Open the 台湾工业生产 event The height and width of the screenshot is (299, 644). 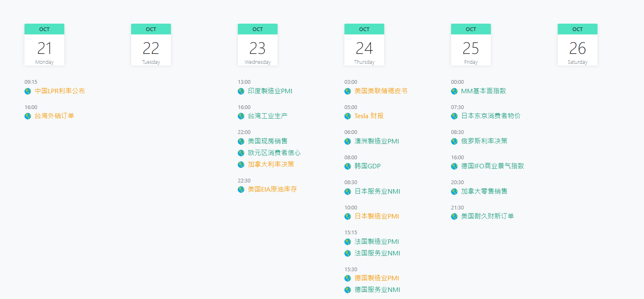(x=268, y=116)
